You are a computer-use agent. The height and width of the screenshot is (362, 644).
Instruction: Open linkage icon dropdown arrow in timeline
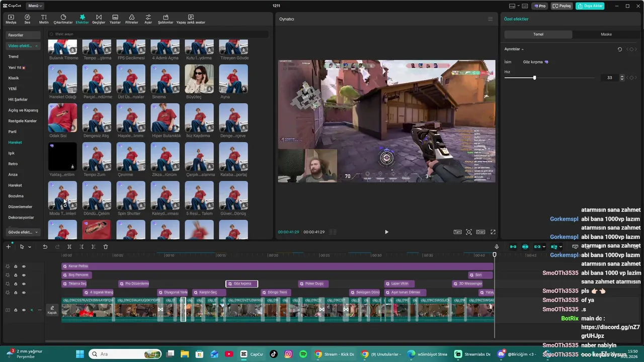[544, 247]
